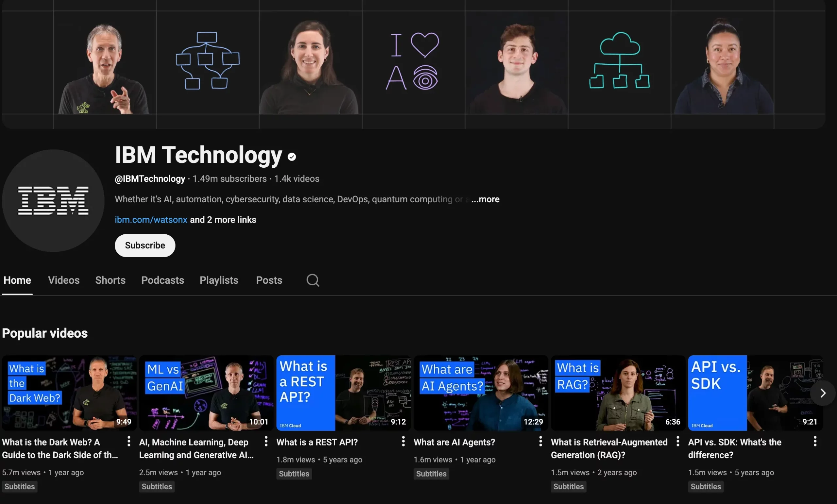Open the Playlists tab
Screen dimensions: 837x504
pos(219,280)
